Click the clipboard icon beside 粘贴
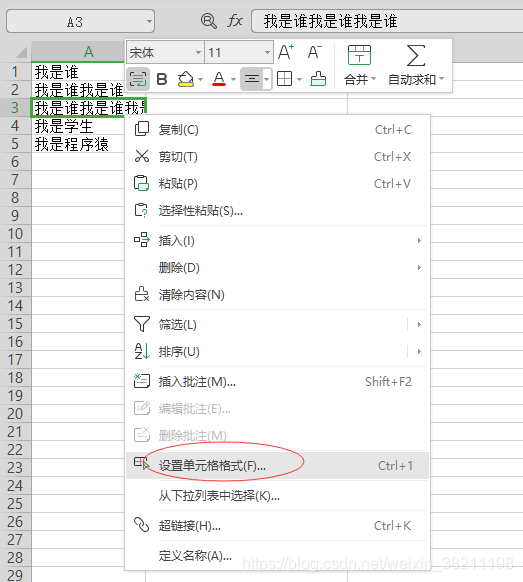Screen dimensions: 523x582 coord(141,183)
